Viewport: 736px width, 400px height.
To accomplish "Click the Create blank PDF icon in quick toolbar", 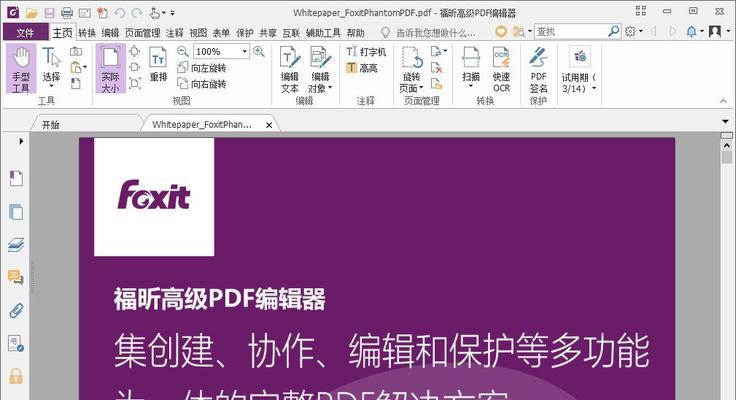I will [102, 13].
